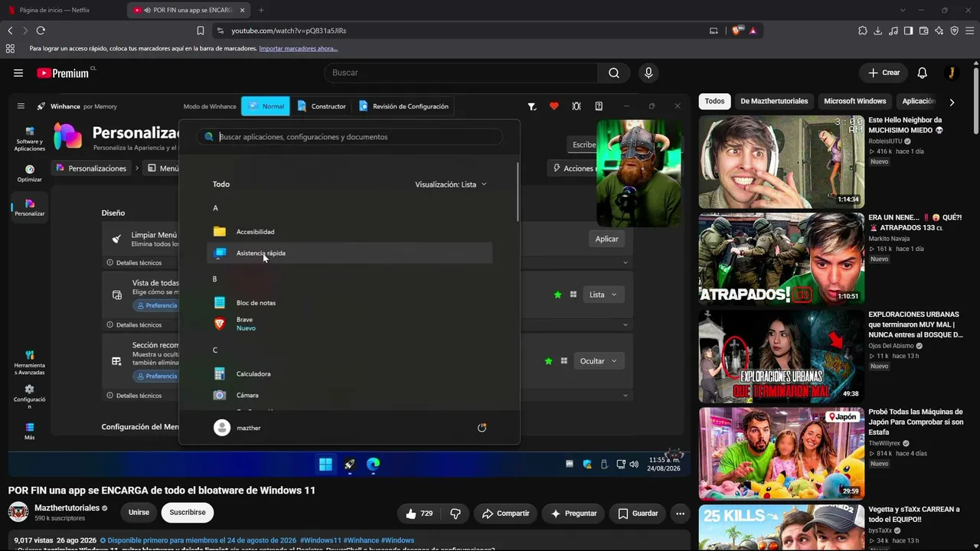The width and height of the screenshot is (980, 551).
Task: Select Optimizar in the Winhance sidebar
Action: click(x=29, y=174)
